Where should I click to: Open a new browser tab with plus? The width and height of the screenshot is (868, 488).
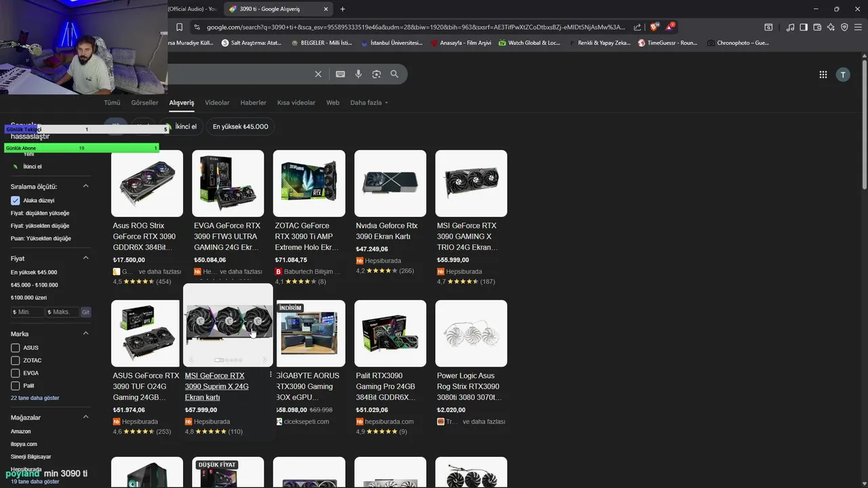(x=342, y=9)
